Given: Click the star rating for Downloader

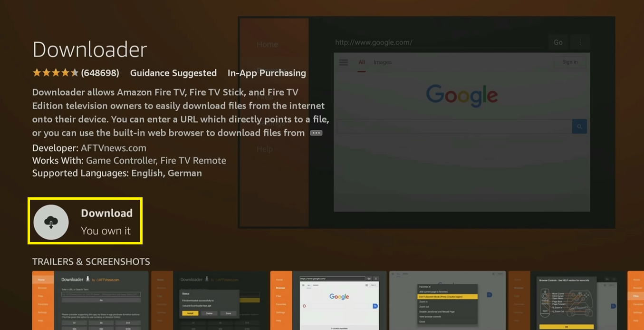Looking at the screenshot, I should [55, 73].
